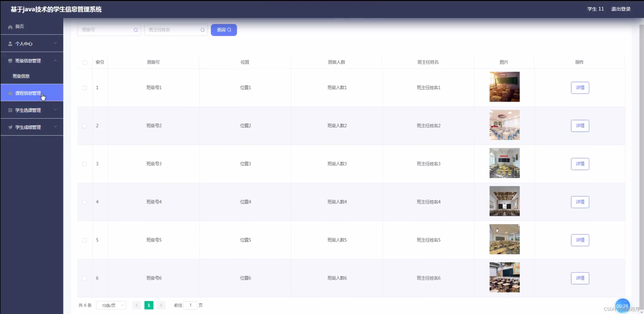
Task: Expand the 个人中心 menu chevron
Action: click(55, 43)
